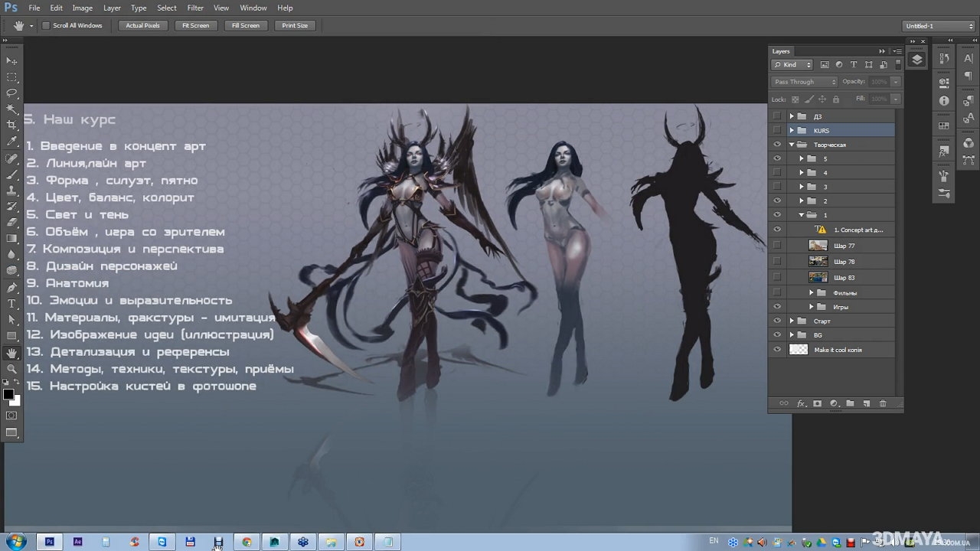Select the Gradient tool
This screenshot has width=980, height=551.
11,239
